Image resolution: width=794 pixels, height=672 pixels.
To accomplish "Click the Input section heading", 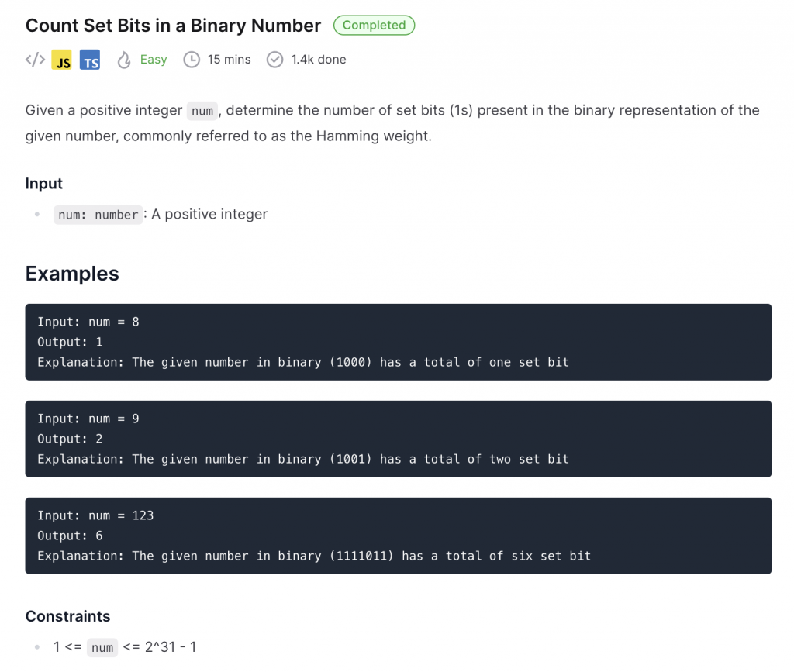I will click(44, 184).
